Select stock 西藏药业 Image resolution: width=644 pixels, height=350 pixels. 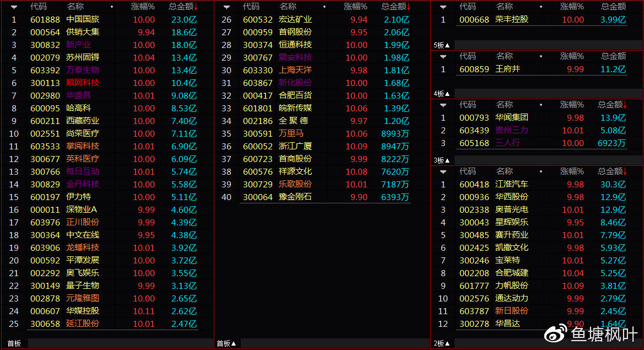[x=83, y=121]
